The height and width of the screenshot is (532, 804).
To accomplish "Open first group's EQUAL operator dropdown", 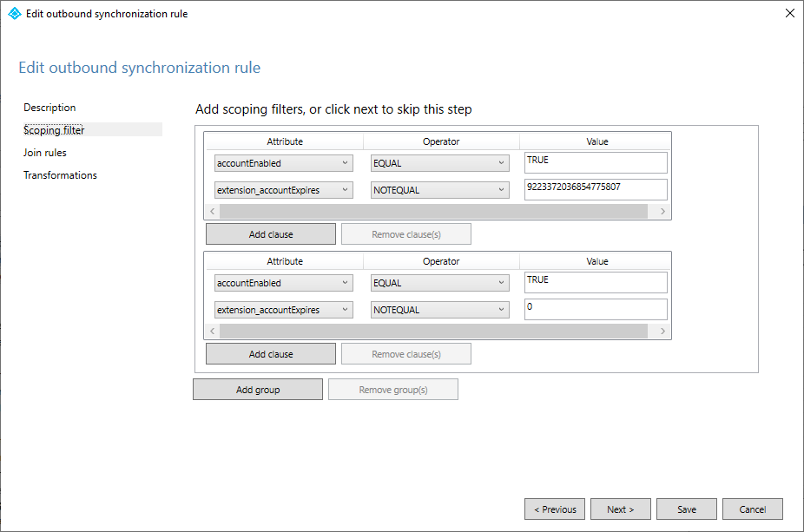I will (x=439, y=163).
